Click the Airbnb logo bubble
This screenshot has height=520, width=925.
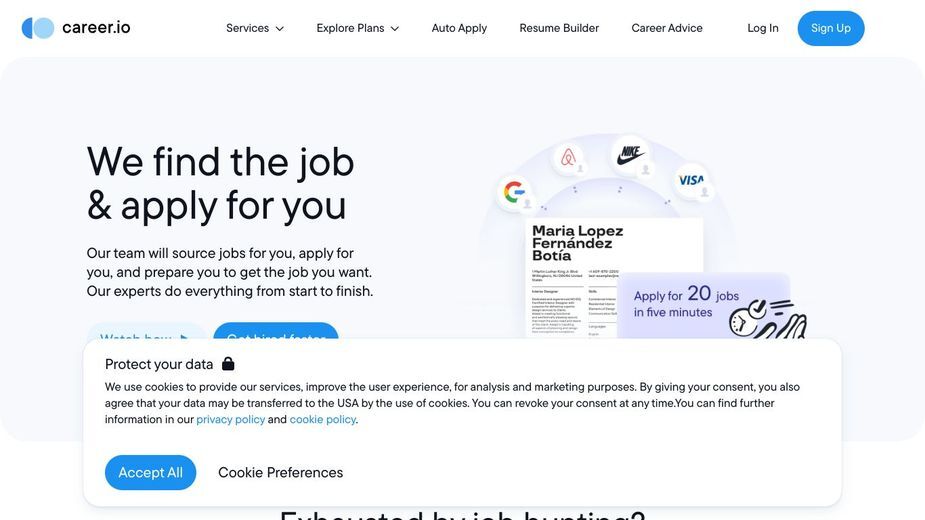coord(568,158)
